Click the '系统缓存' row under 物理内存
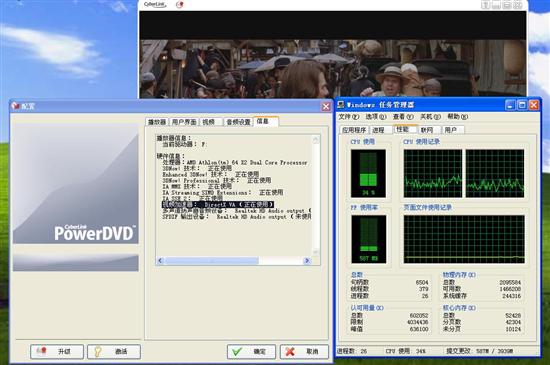The height and width of the screenshot is (365, 550). click(482, 296)
